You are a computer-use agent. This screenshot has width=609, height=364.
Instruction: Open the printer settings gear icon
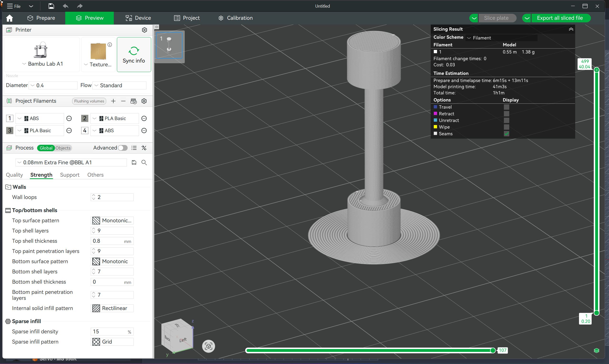[x=145, y=30]
